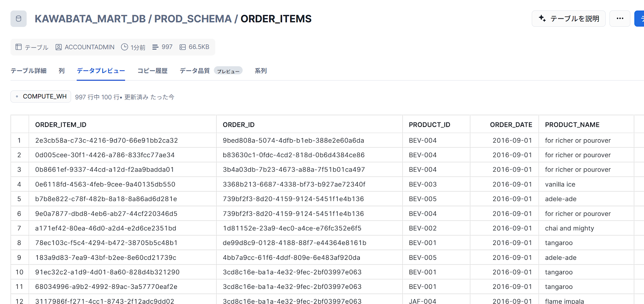Open the 列 tab
644x304 pixels.
pos(62,71)
